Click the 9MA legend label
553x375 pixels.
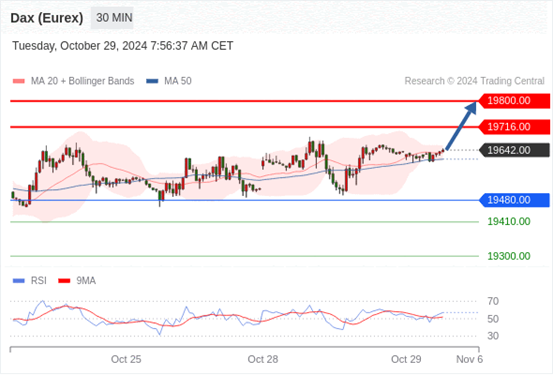[86, 281]
